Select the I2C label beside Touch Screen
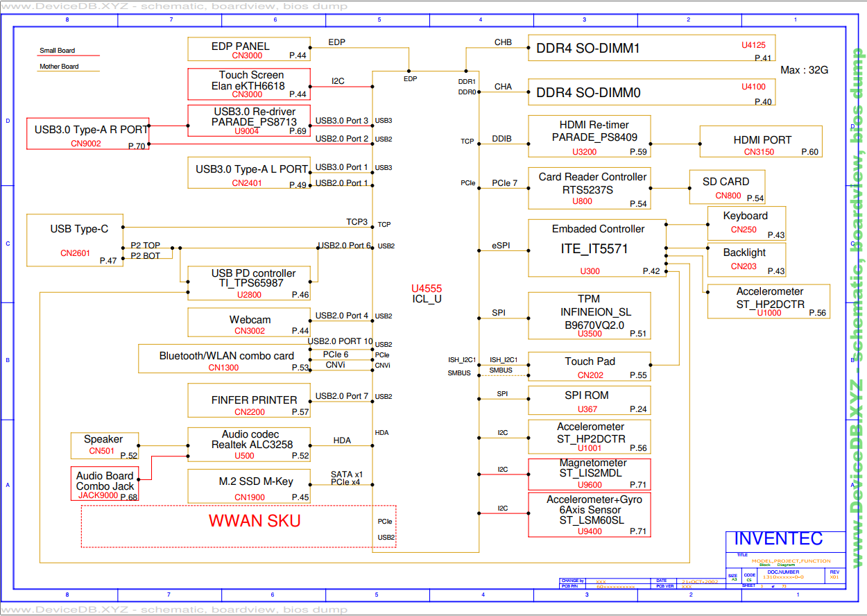The height and width of the screenshot is (616, 867). point(338,81)
